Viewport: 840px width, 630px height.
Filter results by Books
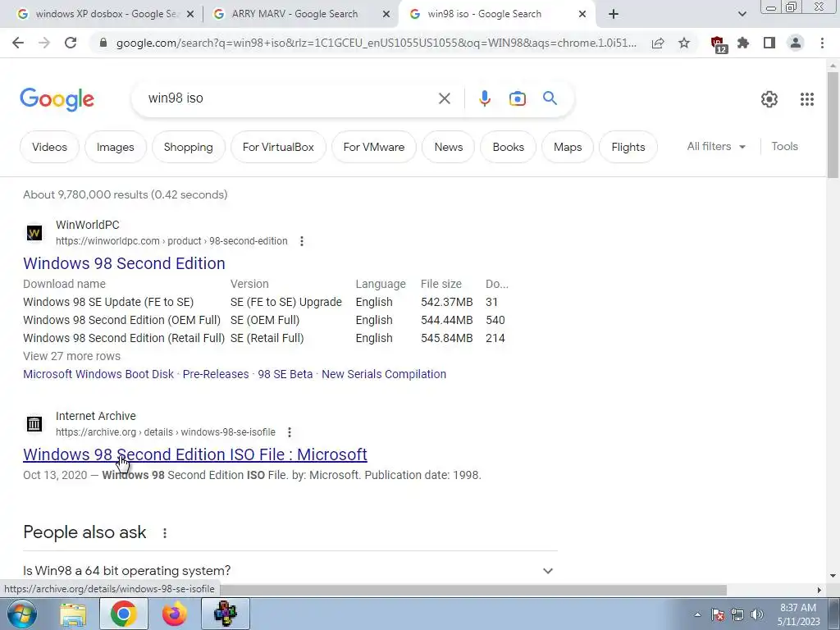pos(509,147)
